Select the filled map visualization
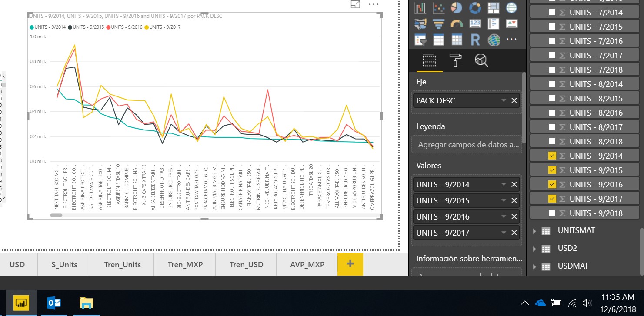 click(420, 24)
